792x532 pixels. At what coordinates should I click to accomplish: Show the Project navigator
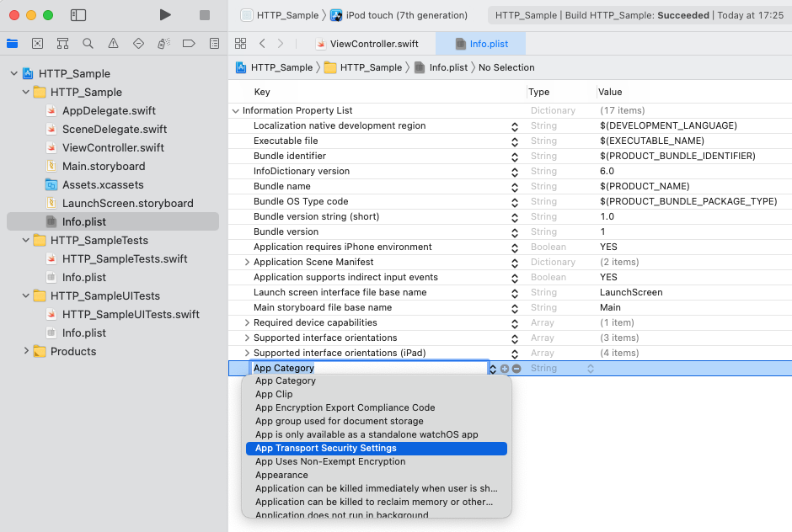[12, 44]
